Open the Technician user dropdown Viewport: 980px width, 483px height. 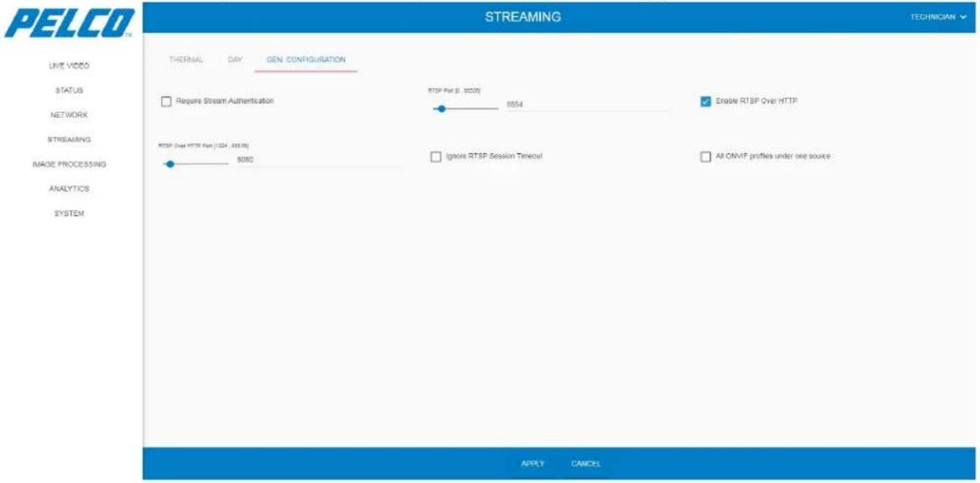pyautogui.click(x=938, y=17)
